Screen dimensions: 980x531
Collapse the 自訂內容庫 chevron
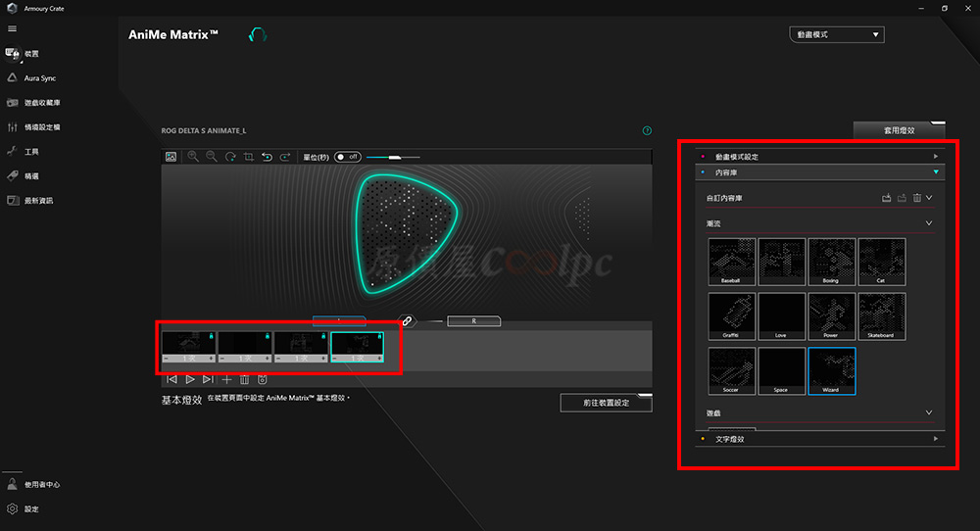tap(929, 198)
